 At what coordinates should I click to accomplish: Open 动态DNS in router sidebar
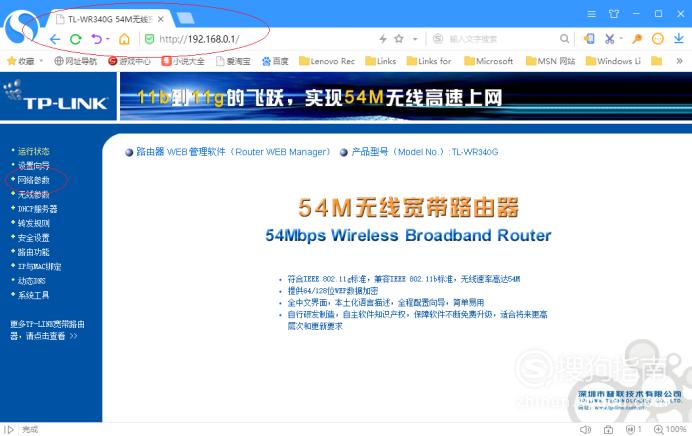[x=32, y=281]
